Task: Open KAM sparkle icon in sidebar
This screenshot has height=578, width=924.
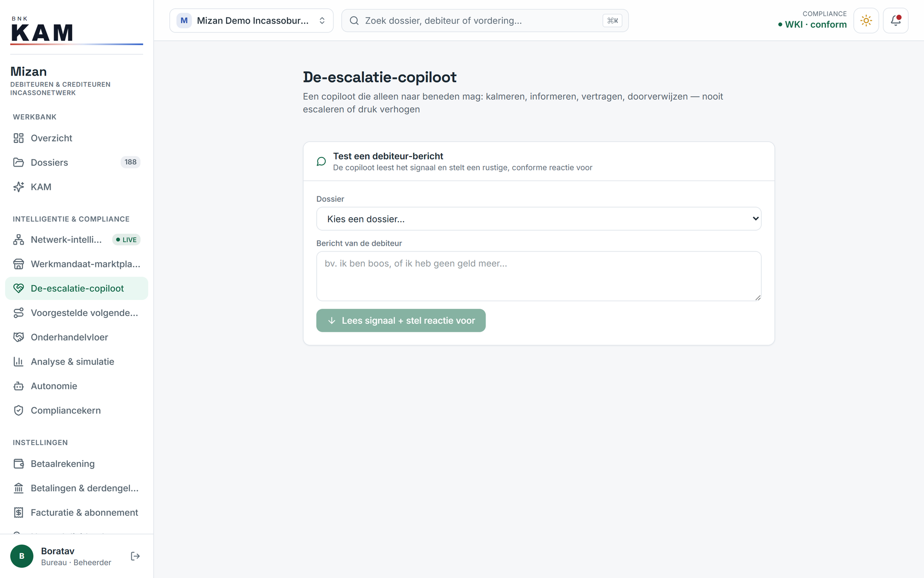Action: click(18, 187)
